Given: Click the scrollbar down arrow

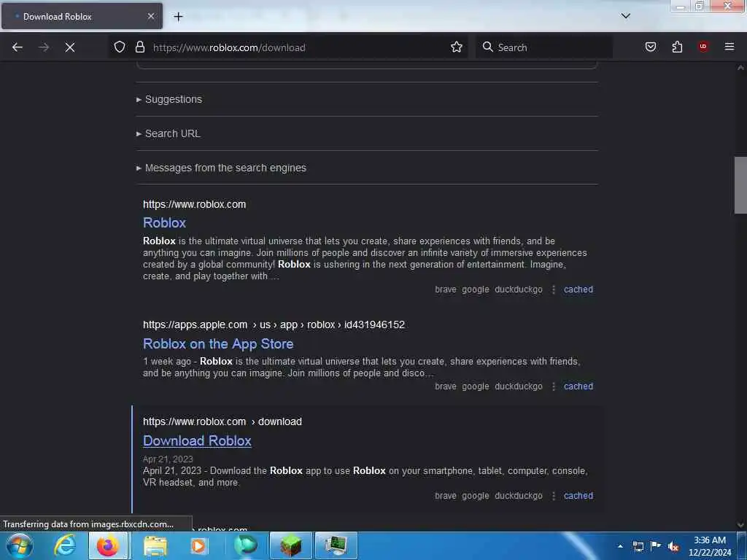Looking at the screenshot, I should [x=740, y=525].
